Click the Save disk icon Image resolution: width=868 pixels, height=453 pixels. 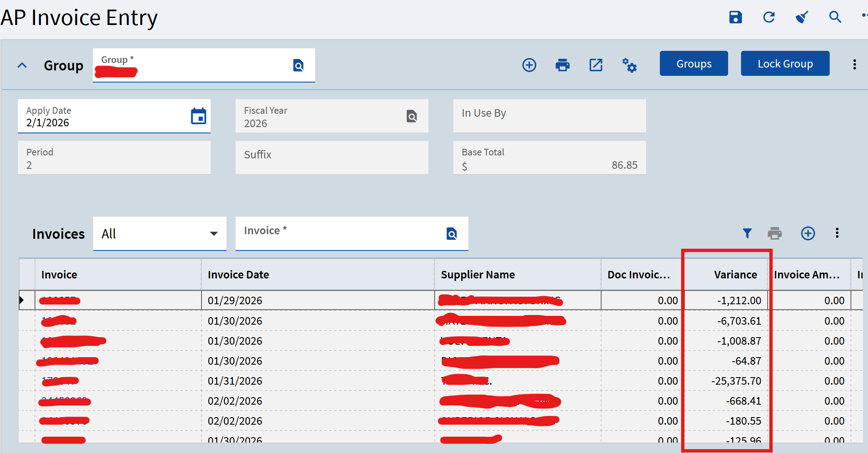click(736, 17)
